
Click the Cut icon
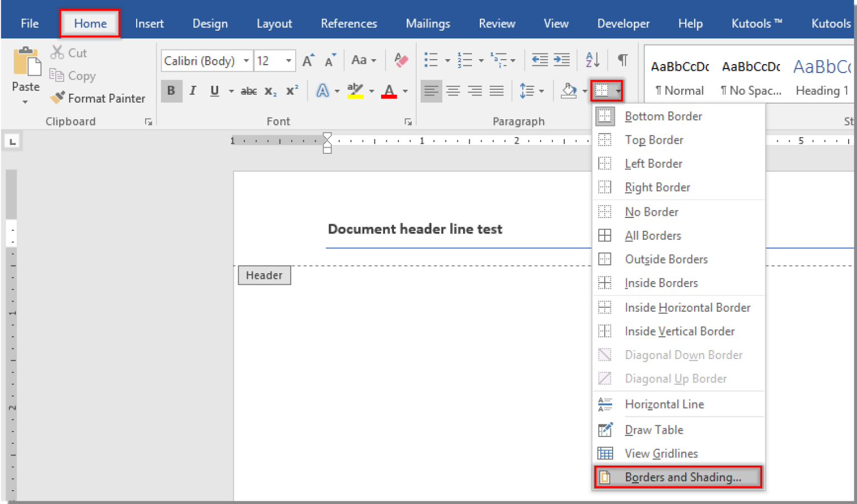tap(57, 52)
